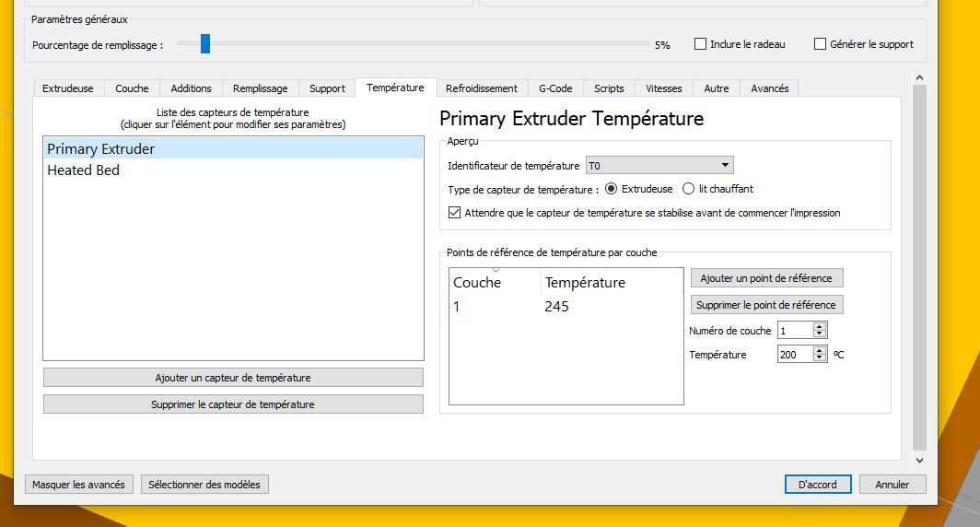Screen dimensions: 980x527
Task: Increase Température with spinner up arrow
Action: [x=820, y=350]
